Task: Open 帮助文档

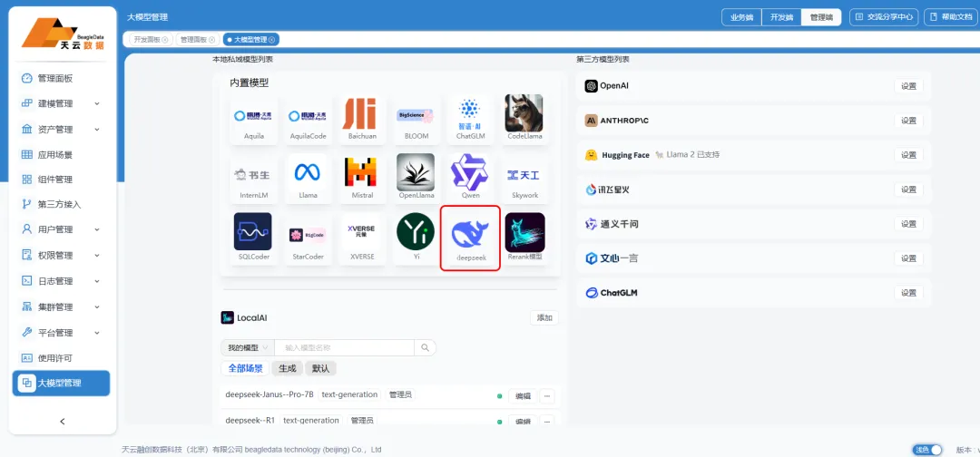Action: pos(951,17)
